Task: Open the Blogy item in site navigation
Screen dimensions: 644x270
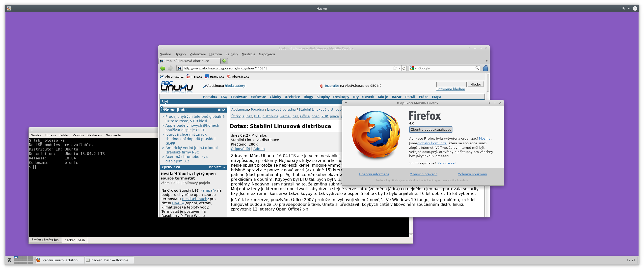Action: pyautogui.click(x=308, y=97)
